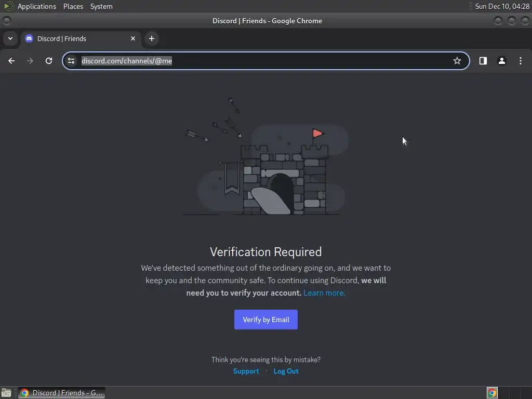Open a new tab with plus button

point(152,38)
